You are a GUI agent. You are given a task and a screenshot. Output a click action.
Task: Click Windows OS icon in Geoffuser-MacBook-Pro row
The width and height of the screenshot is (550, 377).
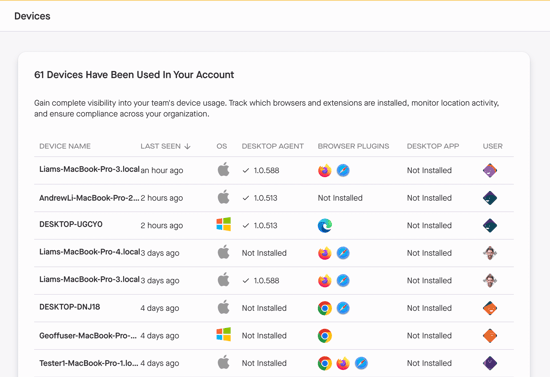(223, 334)
